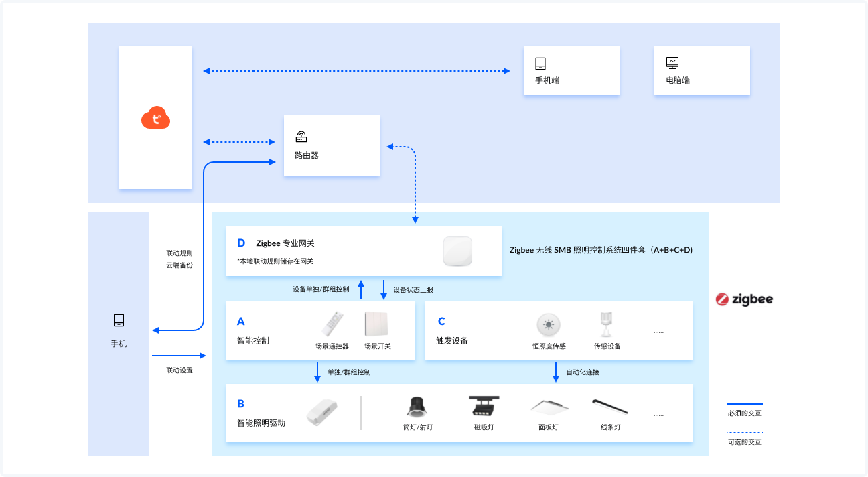Select the sensor device icon above 传感设备
The width and height of the screenshot is (868, 477).
(607, 324)
